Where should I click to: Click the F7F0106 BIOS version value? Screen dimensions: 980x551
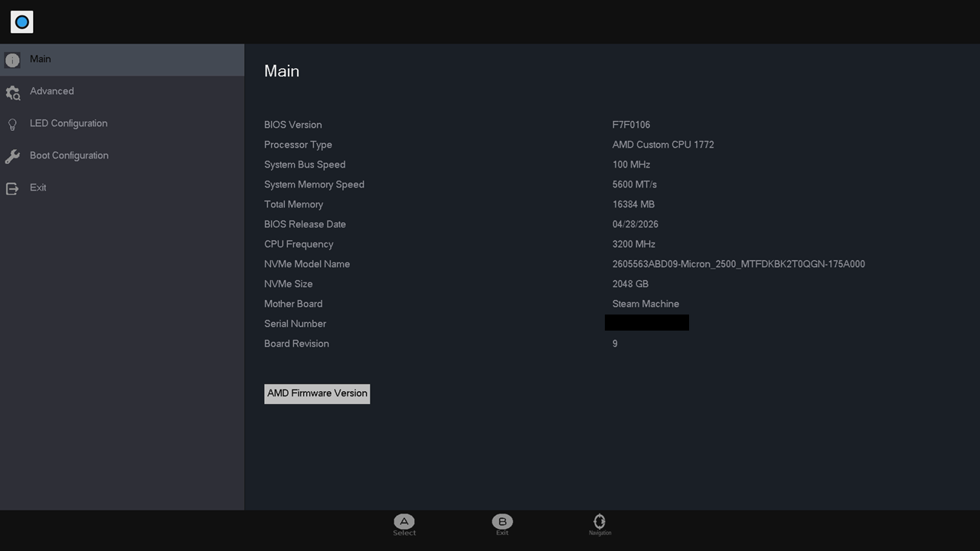click(631, 125)
